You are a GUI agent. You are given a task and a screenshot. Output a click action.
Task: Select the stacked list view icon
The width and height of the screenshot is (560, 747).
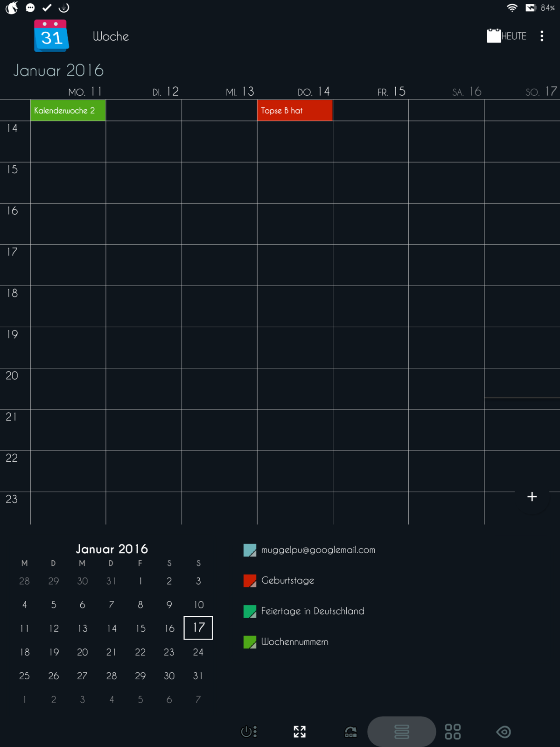tap(402, 732)
